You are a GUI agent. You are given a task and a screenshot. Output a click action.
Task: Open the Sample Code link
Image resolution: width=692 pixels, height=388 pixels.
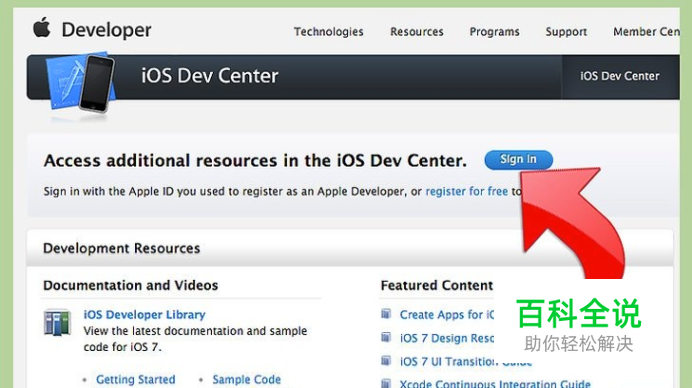pos(247,380)
